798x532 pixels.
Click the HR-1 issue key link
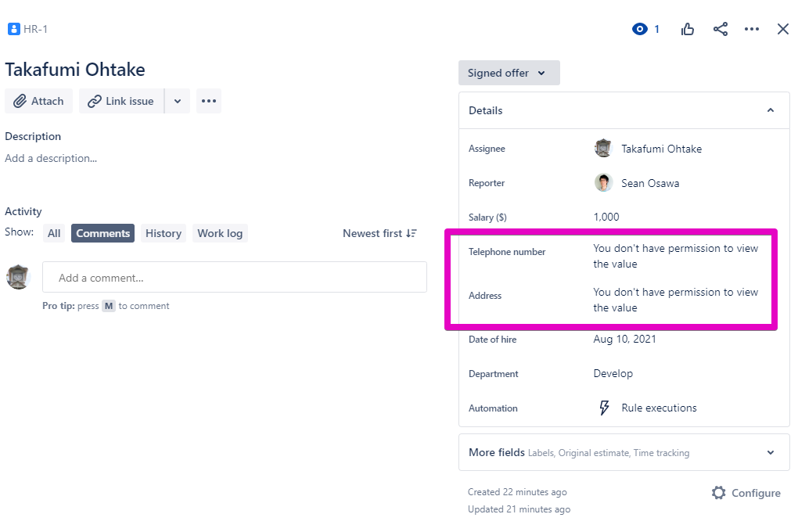tap(35, 30)
